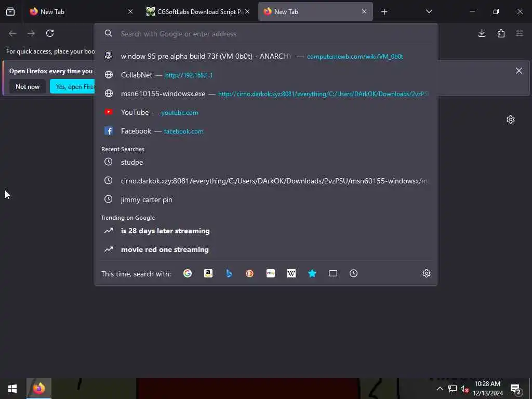
Task: Open Action Center notifications icon
Action: coord(516,389)
